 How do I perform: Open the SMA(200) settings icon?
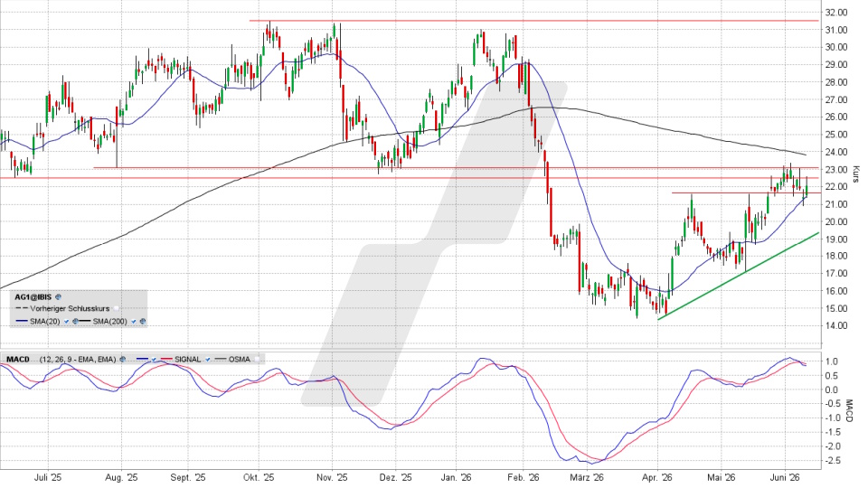point(143,322)
